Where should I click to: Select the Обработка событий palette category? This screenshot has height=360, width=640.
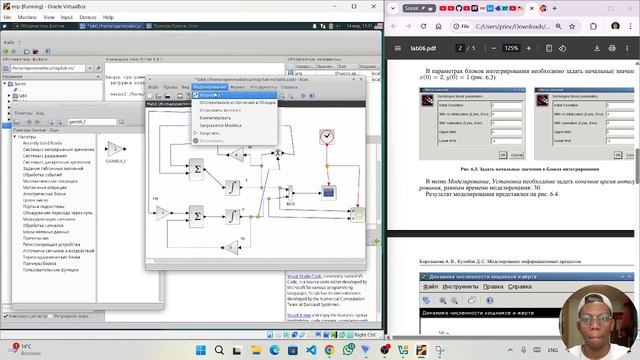(42, 175)
